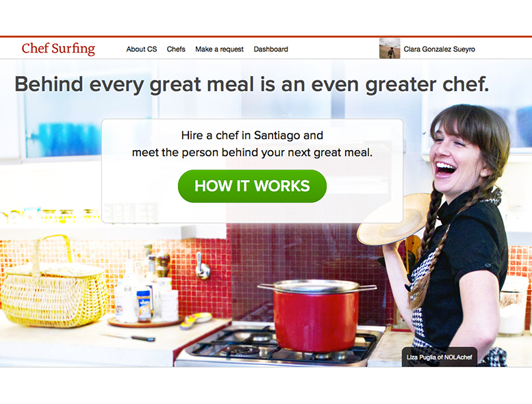532x404 pixels.
Task: Click the wooden lid the chef holds
Action: click(394, 220)
